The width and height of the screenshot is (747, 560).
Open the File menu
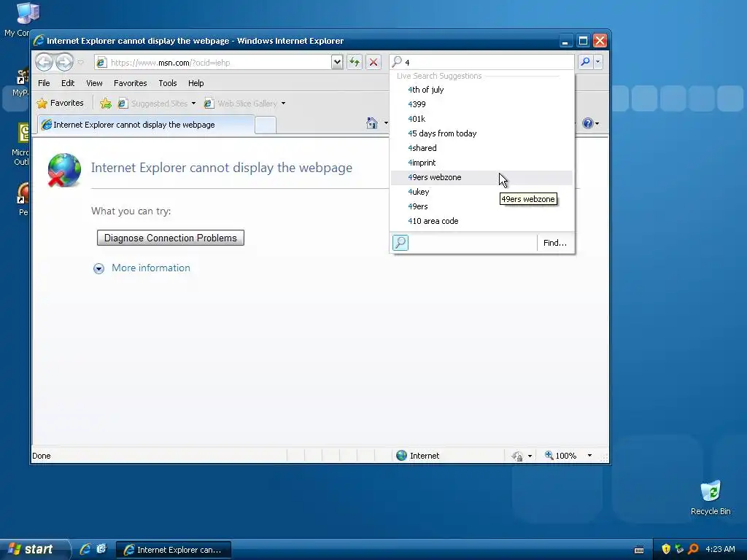click(44, 83)
